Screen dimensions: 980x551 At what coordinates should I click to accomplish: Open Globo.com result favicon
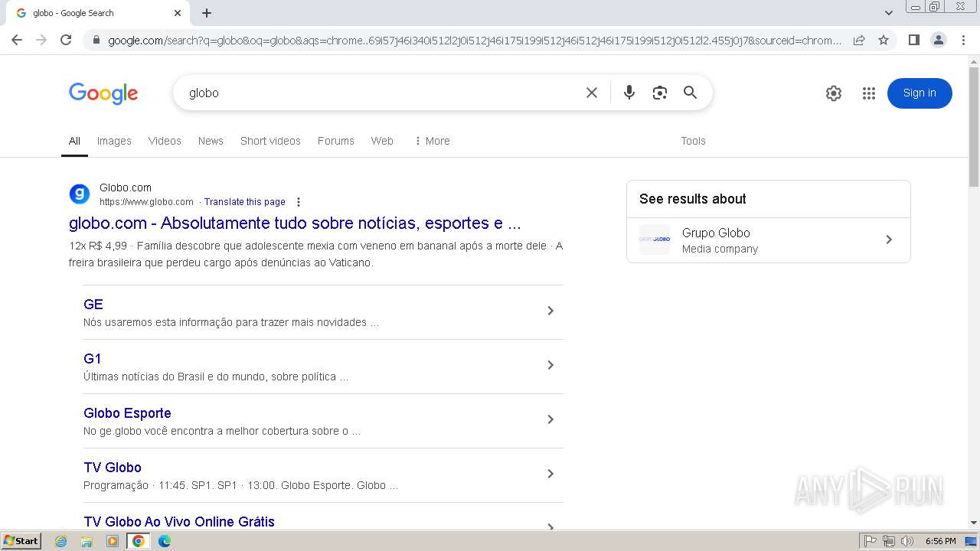pyautogui.click(x=80, y=194)
